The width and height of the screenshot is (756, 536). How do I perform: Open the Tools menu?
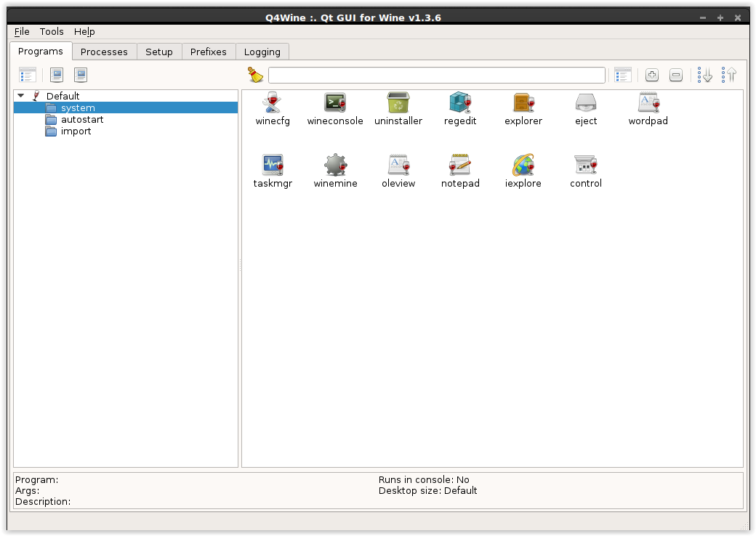[52, 32]
